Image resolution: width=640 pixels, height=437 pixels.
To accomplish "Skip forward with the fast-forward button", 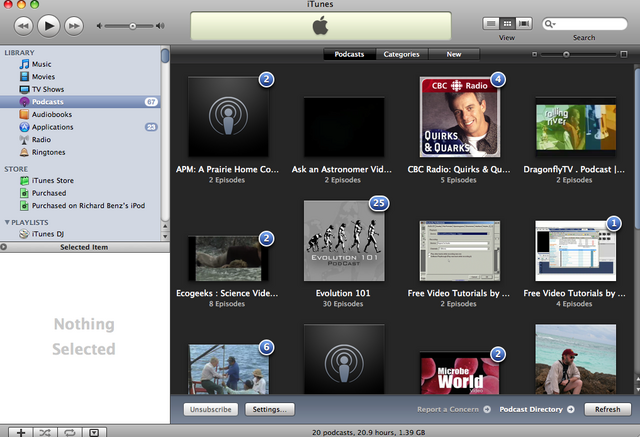I will pyautogui.click(x=74, y=26).
